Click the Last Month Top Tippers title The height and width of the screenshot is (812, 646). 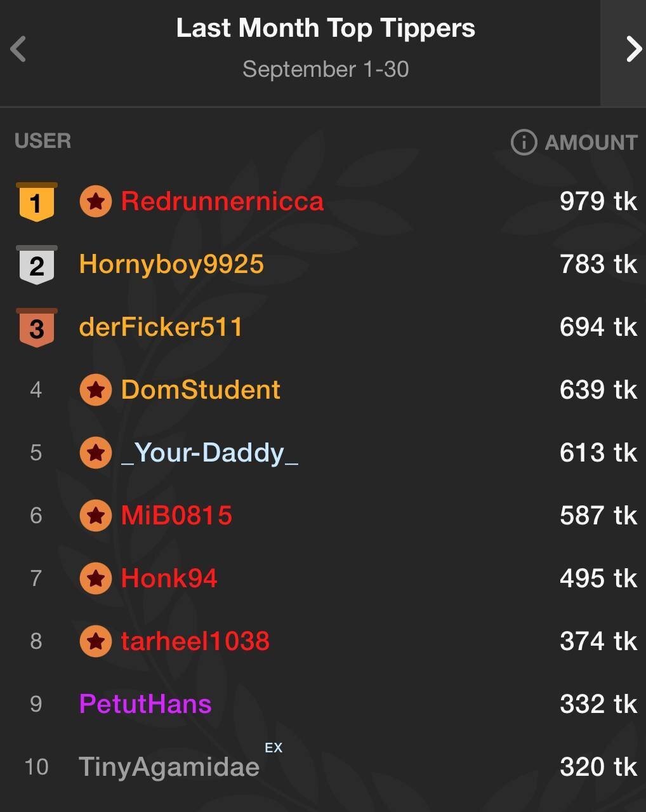tap(326, 29)
